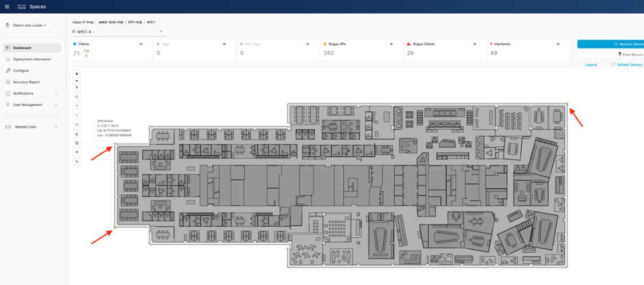Click the Search Devices button
Viewport: 644px width, 285px height.
click(x=611, y=44)
